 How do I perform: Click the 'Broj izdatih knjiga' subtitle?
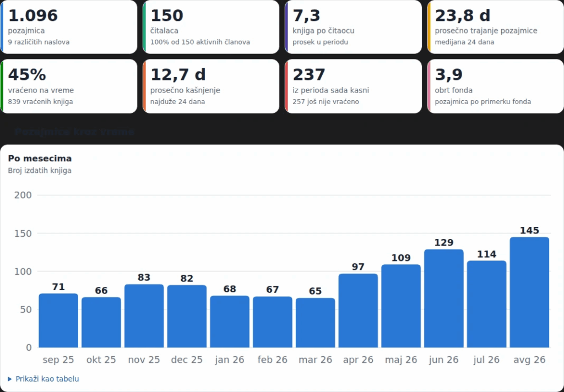[40, 171]
